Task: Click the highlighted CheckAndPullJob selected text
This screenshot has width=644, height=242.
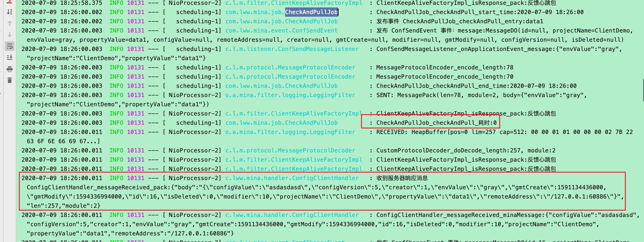Action: click(311, 12)
